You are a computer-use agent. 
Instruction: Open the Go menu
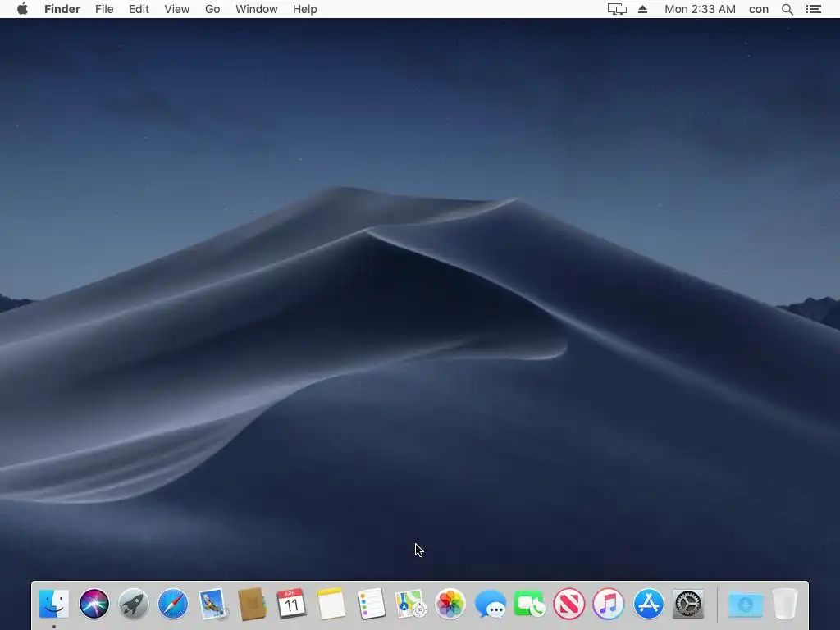pos(212,9)
